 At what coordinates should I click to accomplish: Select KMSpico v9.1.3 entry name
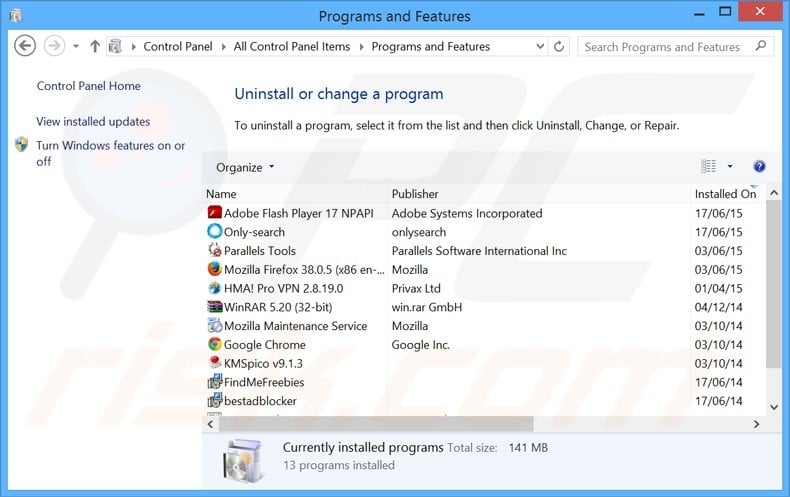264,363
